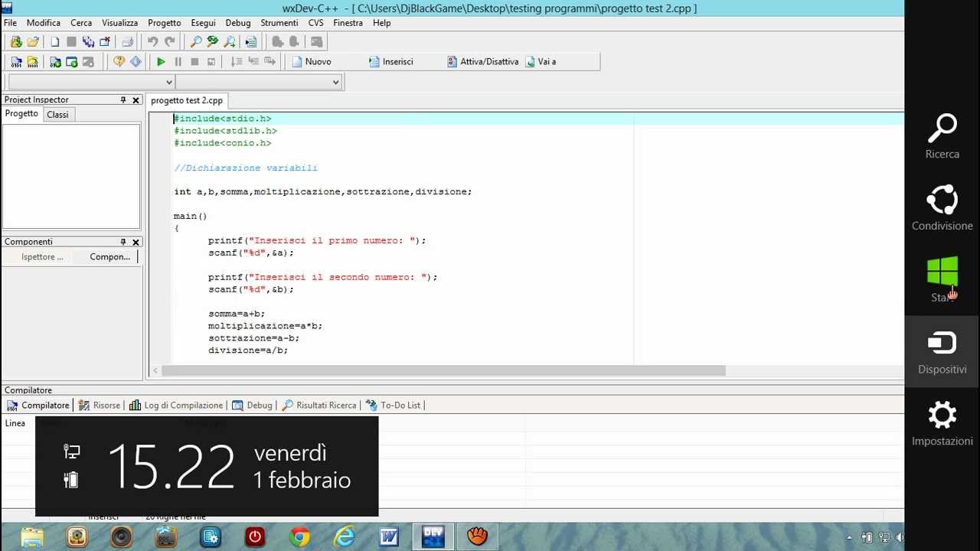Screen dimensions: 980x551
Task: Click the editor scroll-left arrow
Action: 155,371
